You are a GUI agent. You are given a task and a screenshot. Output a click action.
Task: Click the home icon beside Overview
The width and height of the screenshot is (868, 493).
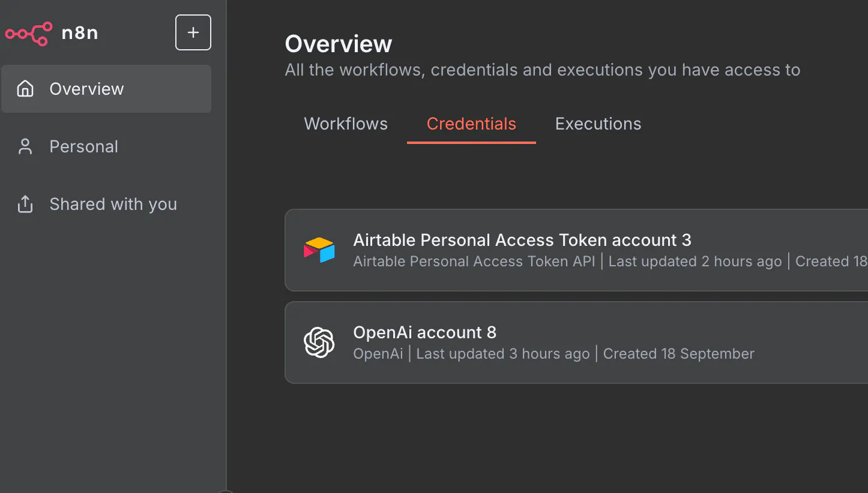click(25, 89)
